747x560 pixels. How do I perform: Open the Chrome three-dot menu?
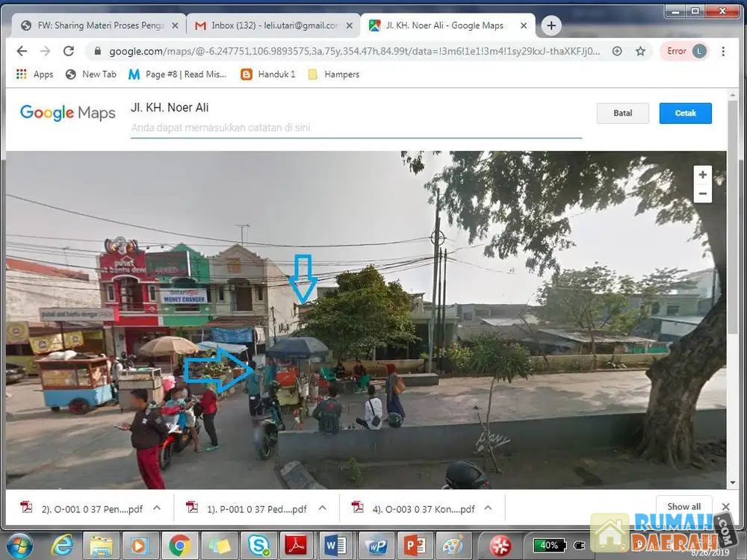pyautogui.click(x=723, y=52)
